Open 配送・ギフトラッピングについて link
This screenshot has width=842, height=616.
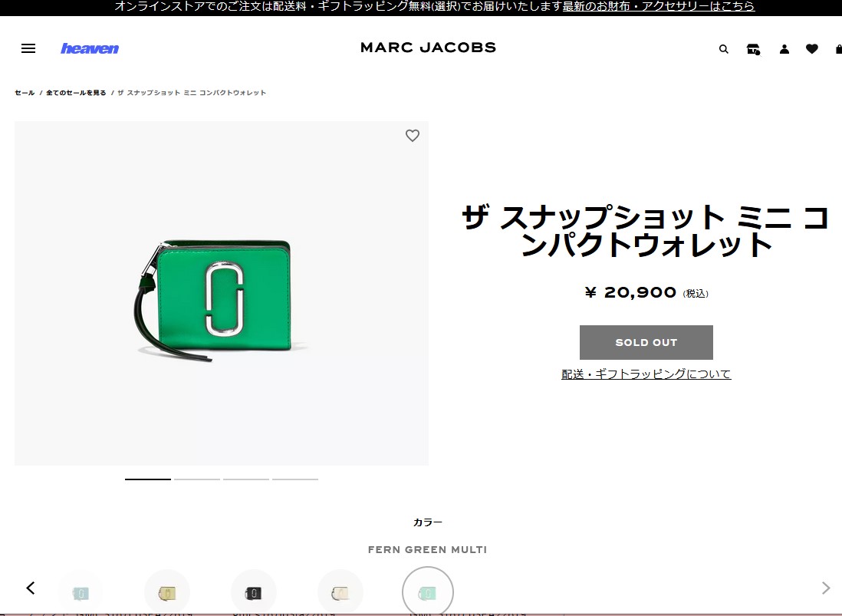tap(646, 374)
